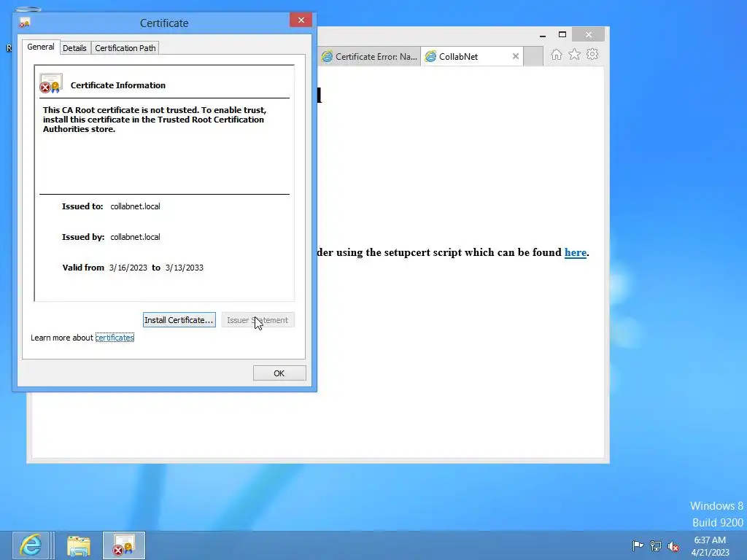Click the certificate error icon beside Certificate Information
Image resolution: width=747 pixels, height=560 pixels.
pos(51,84)
